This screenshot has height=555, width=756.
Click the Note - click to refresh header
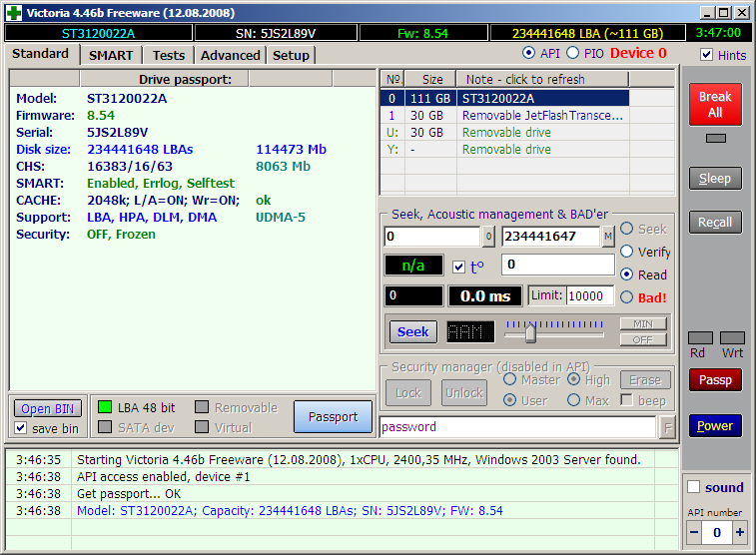[542, 79]
